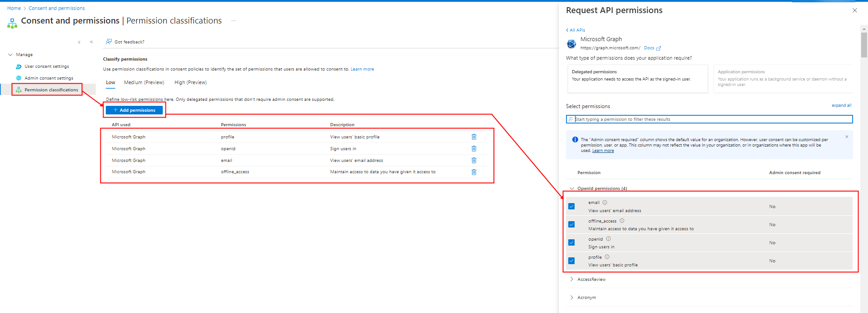Screen dimensions: 868x313
Task: Click info icon beside openid permission
Action: (x=609, y=239)
